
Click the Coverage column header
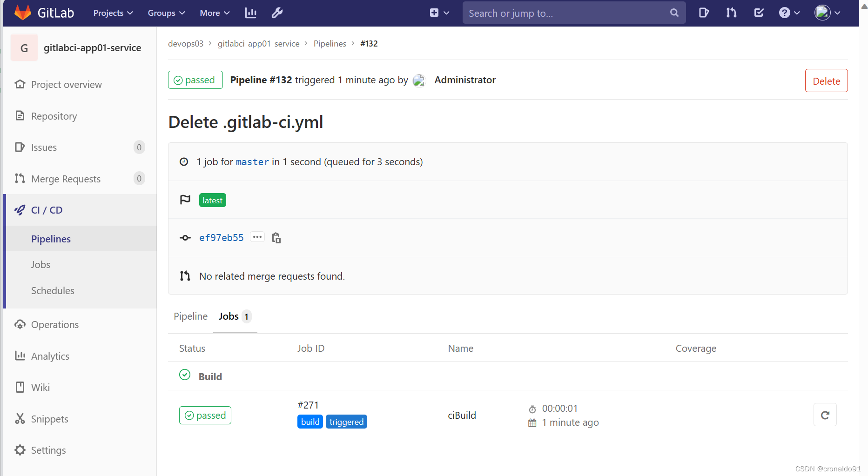tap(696, 349)
